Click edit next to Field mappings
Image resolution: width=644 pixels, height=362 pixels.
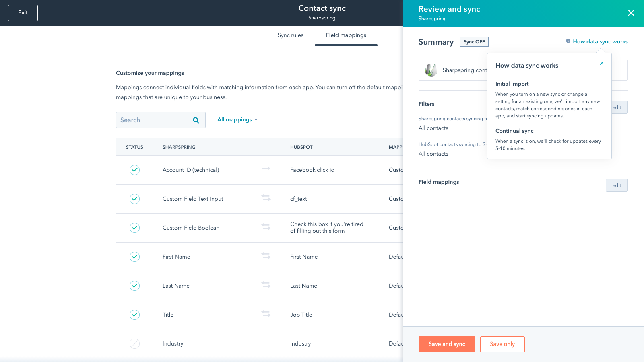616,185
